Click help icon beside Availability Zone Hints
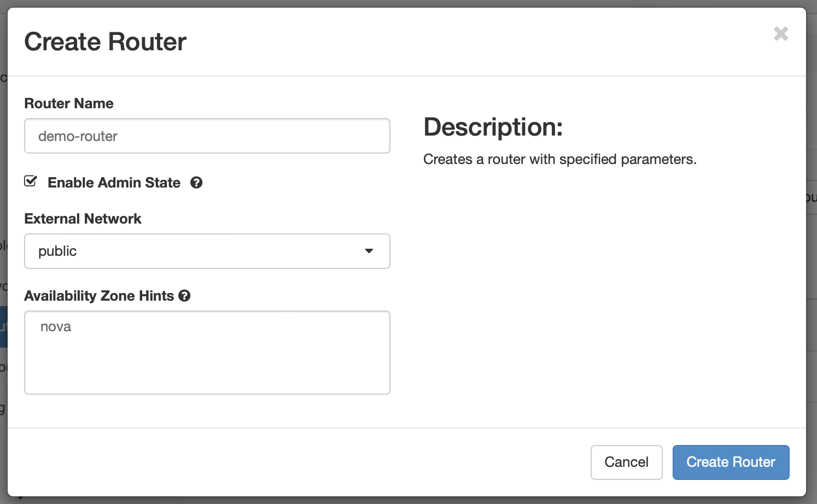The width and height of the screenshot is (817, 504). click(184, 296)
